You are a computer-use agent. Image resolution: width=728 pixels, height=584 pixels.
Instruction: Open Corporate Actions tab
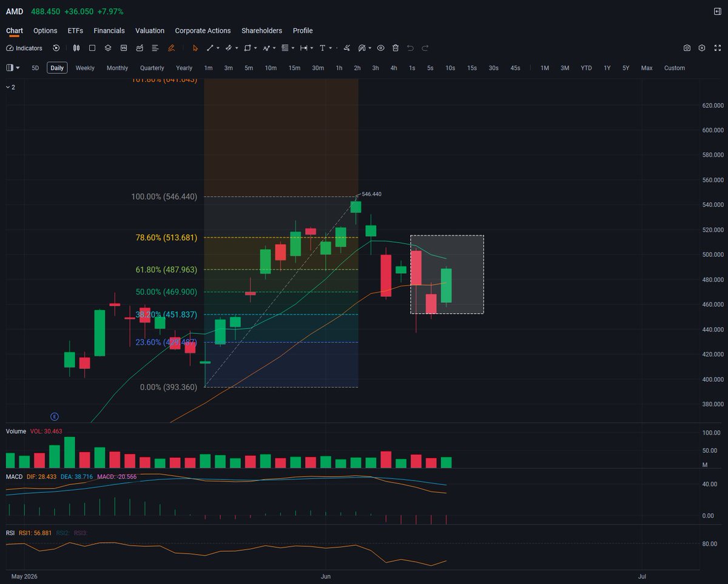pos(203,30)
